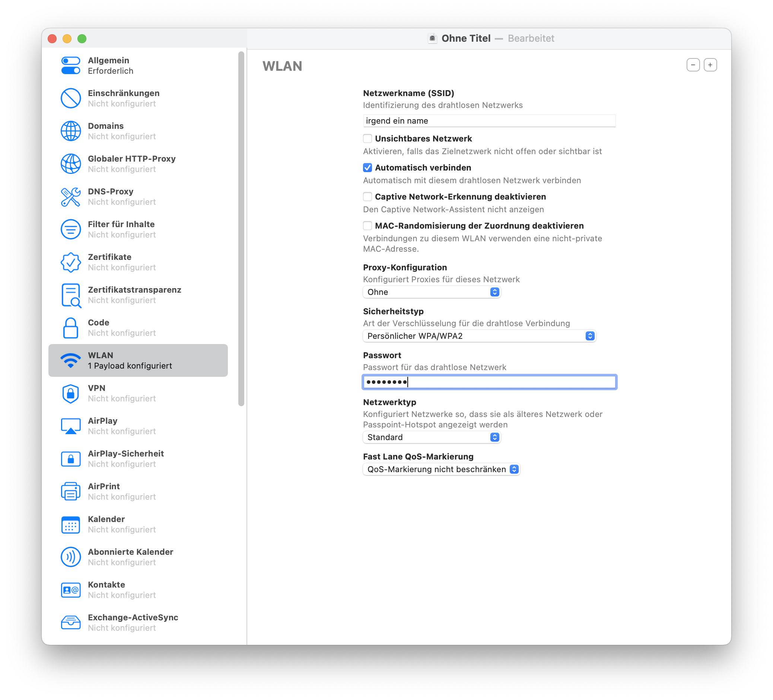The width and height of the screenshot is (773, 700).
Task: Select the Exchange-ActiveSync tray icon
Action: (70, 623)
